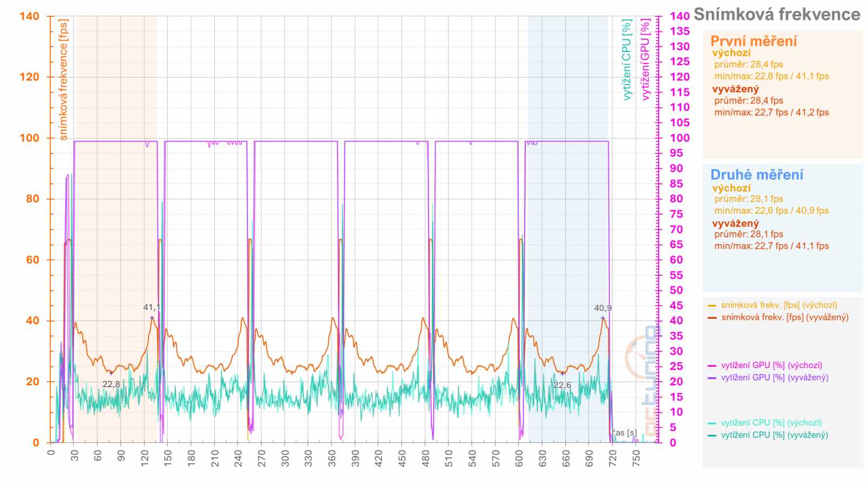The height and width of the screenshot is (489, 868).
Task: Click průměr 28,1 fps under Druhé měření vyvážený
Action: click(749, 234)
